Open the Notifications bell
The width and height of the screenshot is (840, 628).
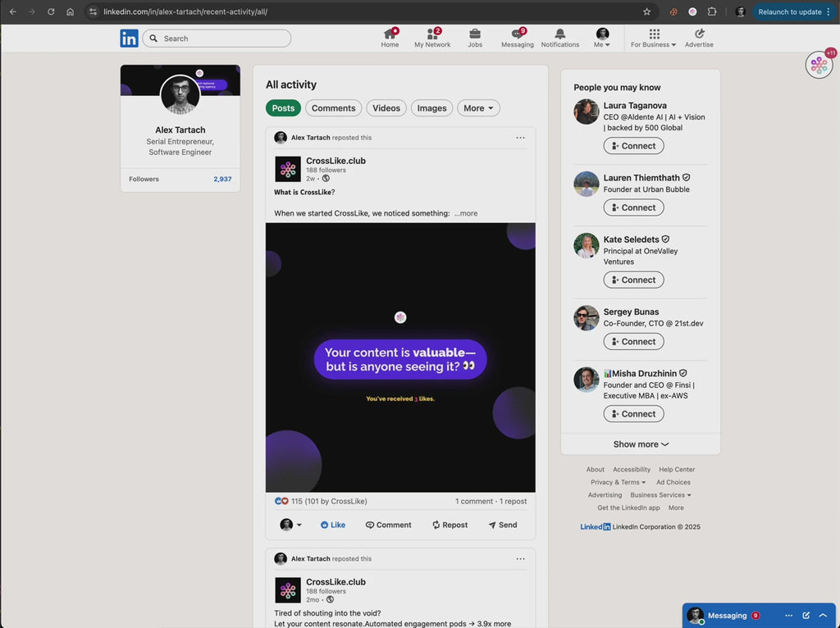click(560, 38)
